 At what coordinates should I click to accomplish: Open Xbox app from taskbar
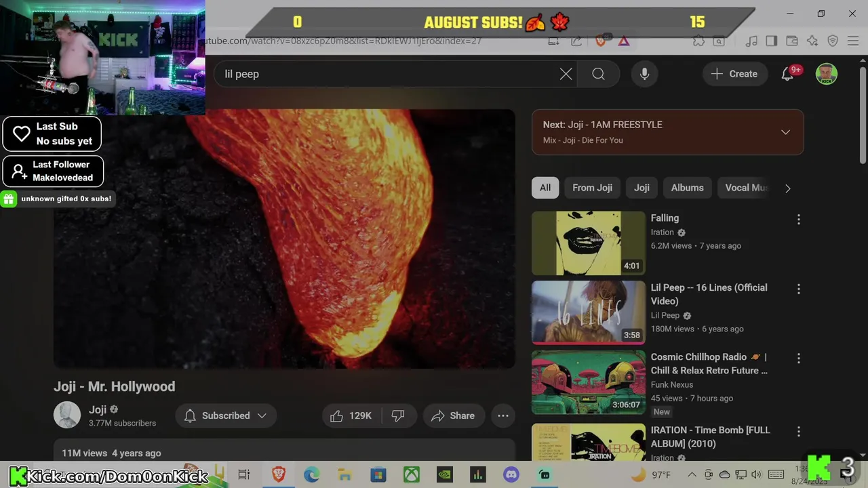coord(411,474)
